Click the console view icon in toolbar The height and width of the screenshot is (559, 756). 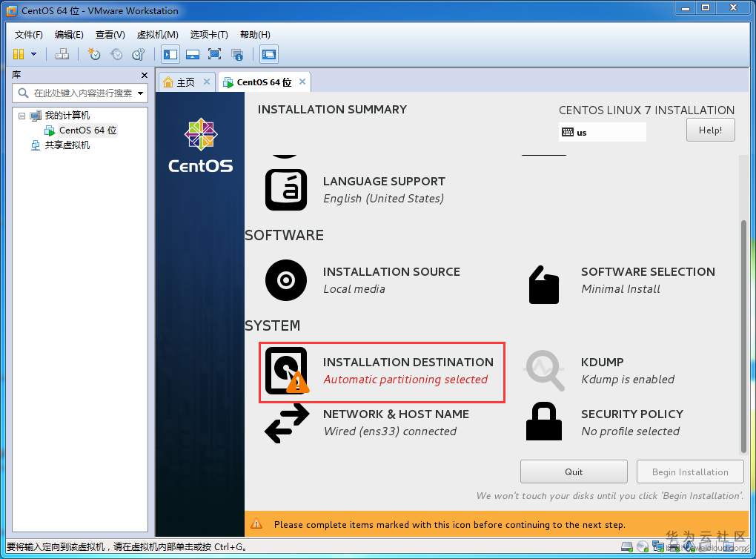pyautogui.click(x=268, y=54)
